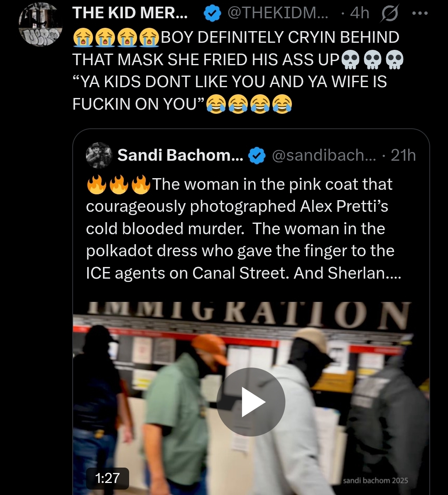
Task: Open the three-dot more options menu
Action: (x=420, y=14)
